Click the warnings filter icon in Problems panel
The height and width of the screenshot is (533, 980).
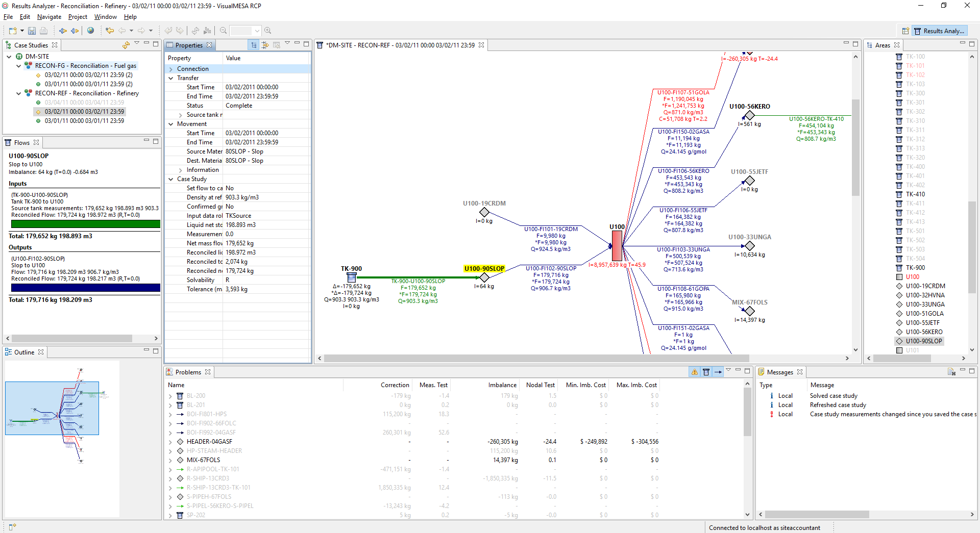(695, 372)
